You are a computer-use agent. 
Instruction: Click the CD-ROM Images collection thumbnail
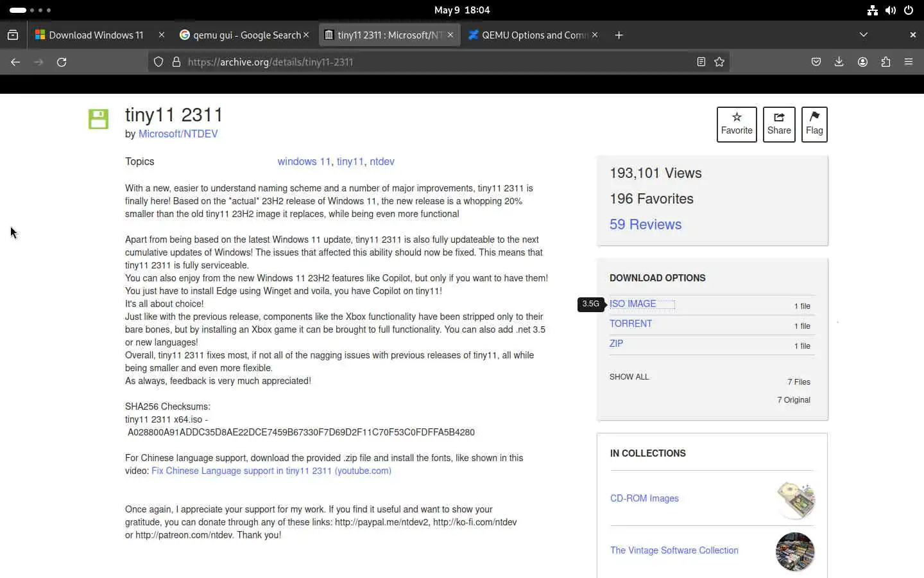pos(796,499)
